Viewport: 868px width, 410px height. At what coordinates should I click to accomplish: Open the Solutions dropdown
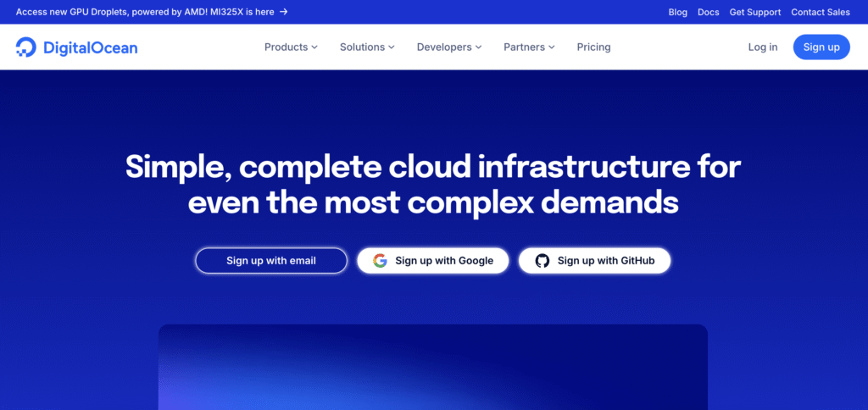click(367, 47)
